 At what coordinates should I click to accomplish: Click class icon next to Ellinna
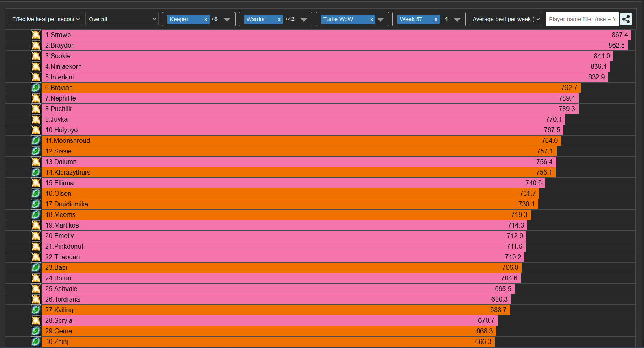[36, 183]
